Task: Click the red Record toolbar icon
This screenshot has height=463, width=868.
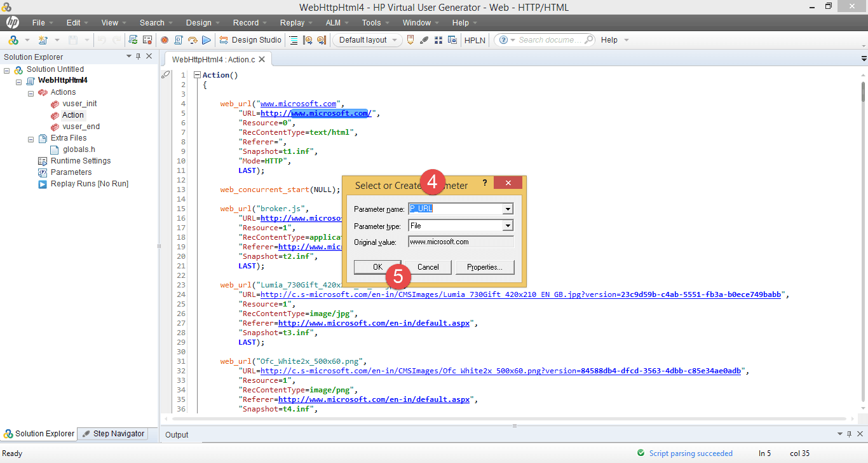Action: (x=165, y=39)
